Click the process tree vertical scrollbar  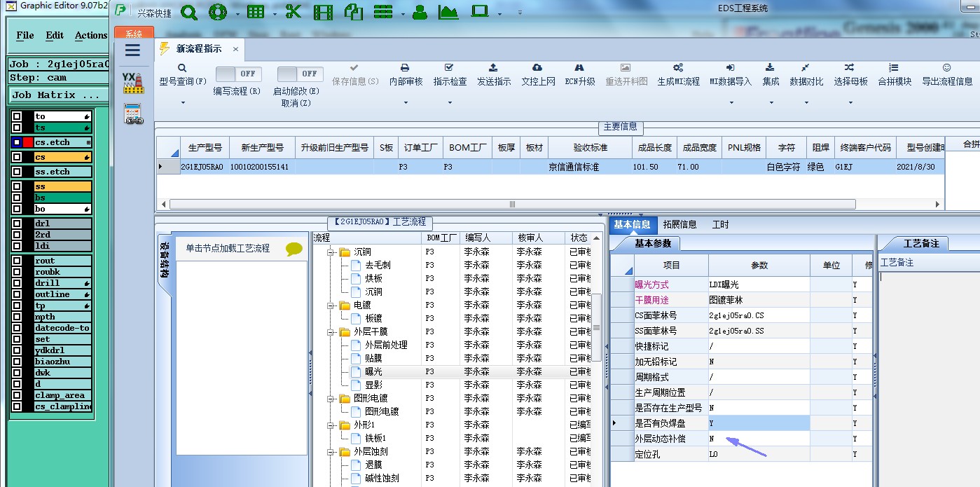[597, 327]
